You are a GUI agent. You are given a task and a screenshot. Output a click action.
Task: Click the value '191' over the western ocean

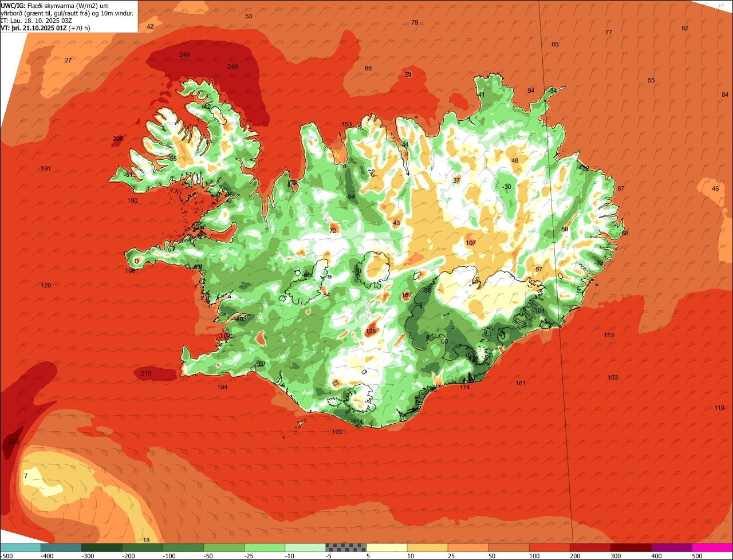pyautogui.click(x=46, y=168)
